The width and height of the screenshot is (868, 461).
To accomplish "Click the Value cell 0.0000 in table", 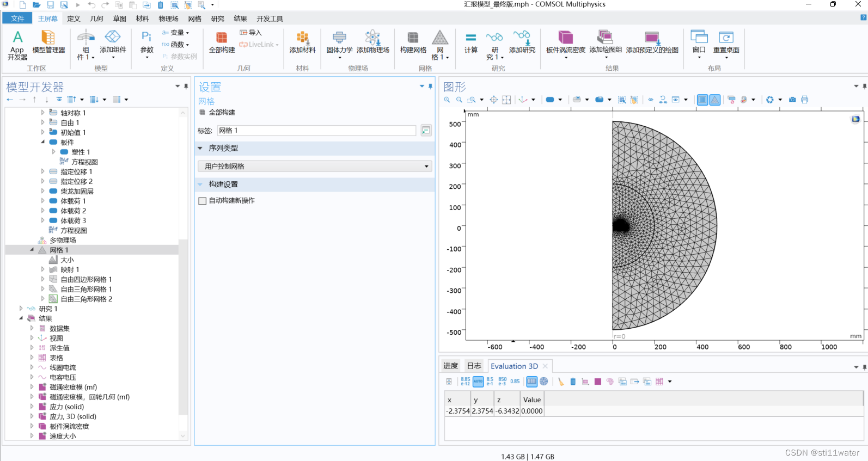I will click(x=532, y=411).
